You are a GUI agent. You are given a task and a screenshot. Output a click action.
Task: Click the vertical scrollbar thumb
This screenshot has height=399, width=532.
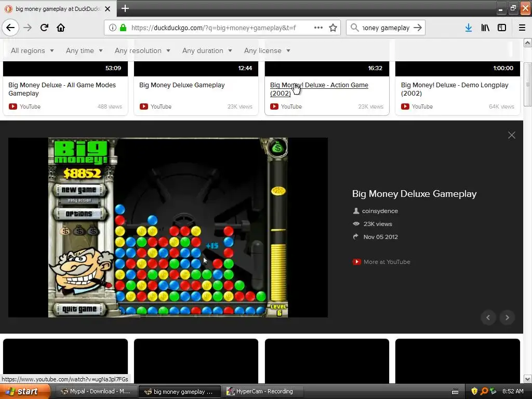coord(528,84)
